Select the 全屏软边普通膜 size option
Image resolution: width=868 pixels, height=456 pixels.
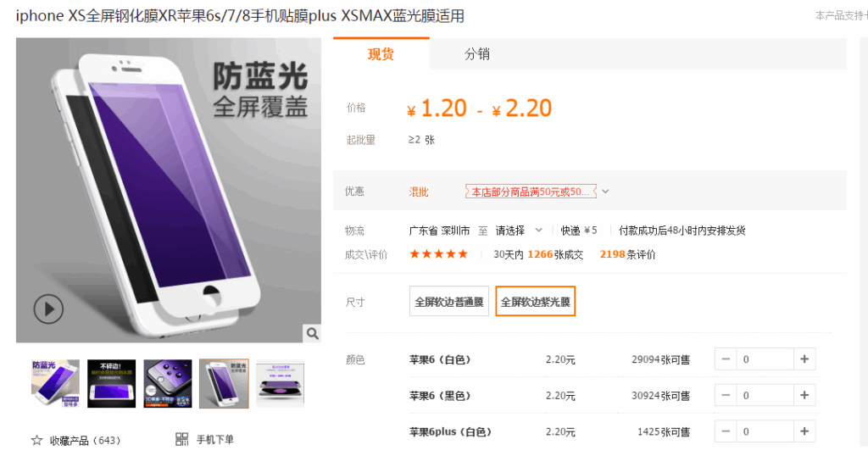point(449,302)
